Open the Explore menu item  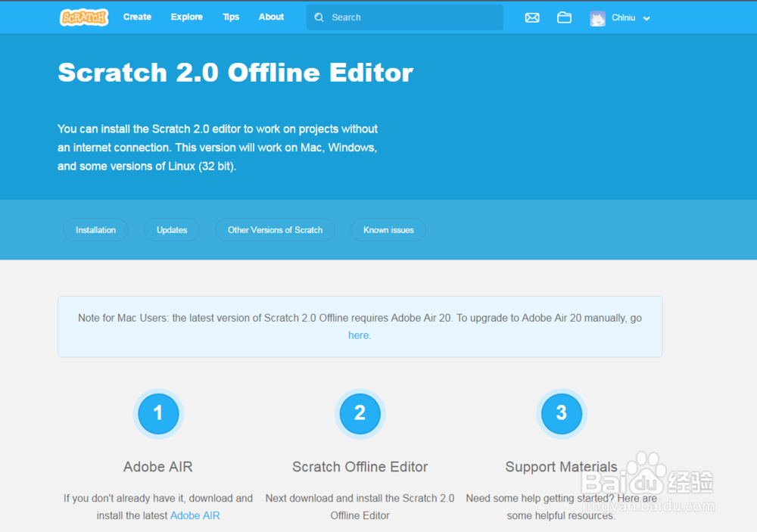[186, 17]
